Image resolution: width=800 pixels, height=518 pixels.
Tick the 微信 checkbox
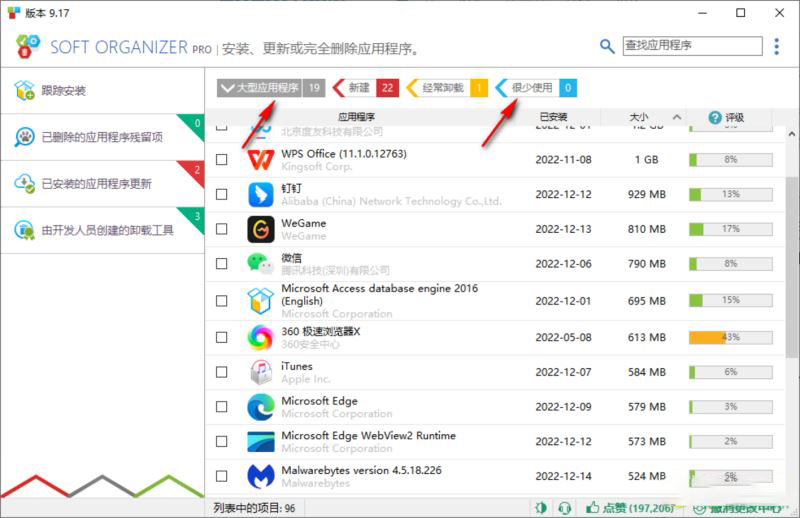[x=221, y=264]
